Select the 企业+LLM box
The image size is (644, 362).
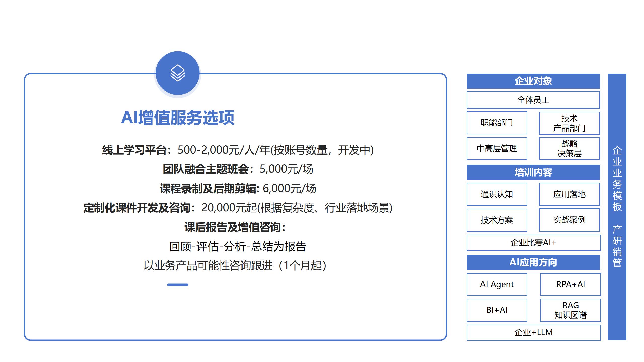(x=534, y=332)
